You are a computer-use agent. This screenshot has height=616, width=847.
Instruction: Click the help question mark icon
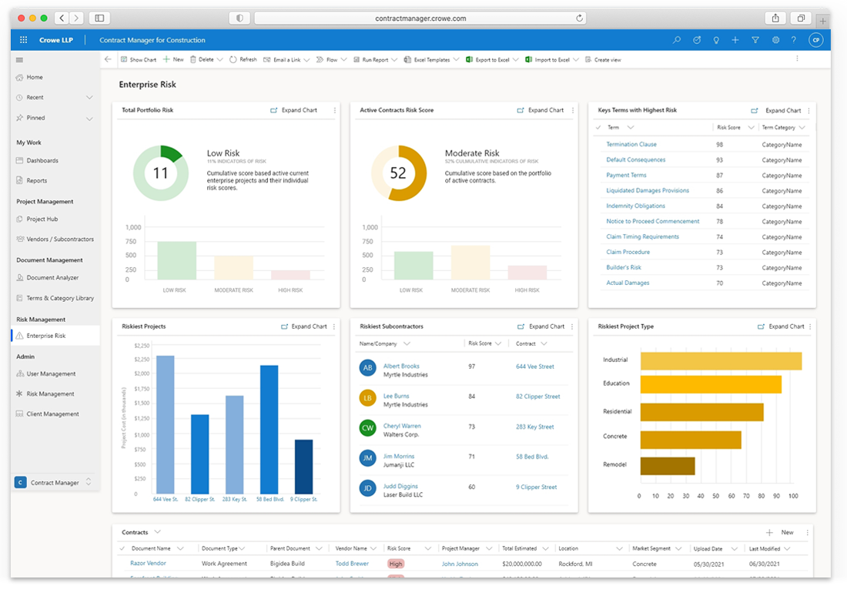794,40
